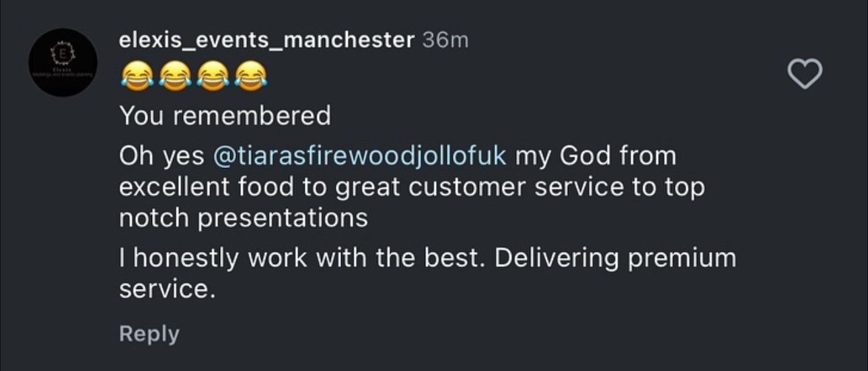The image size is (868, 371).
Task: Click the 36m timestamp
Action: click(x=445, y=40)
